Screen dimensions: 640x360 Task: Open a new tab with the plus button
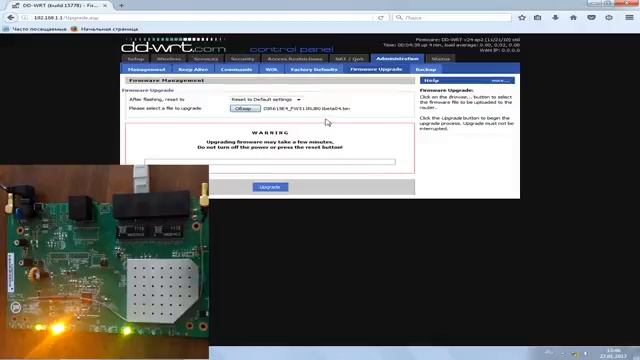click(x=121, y=5)
